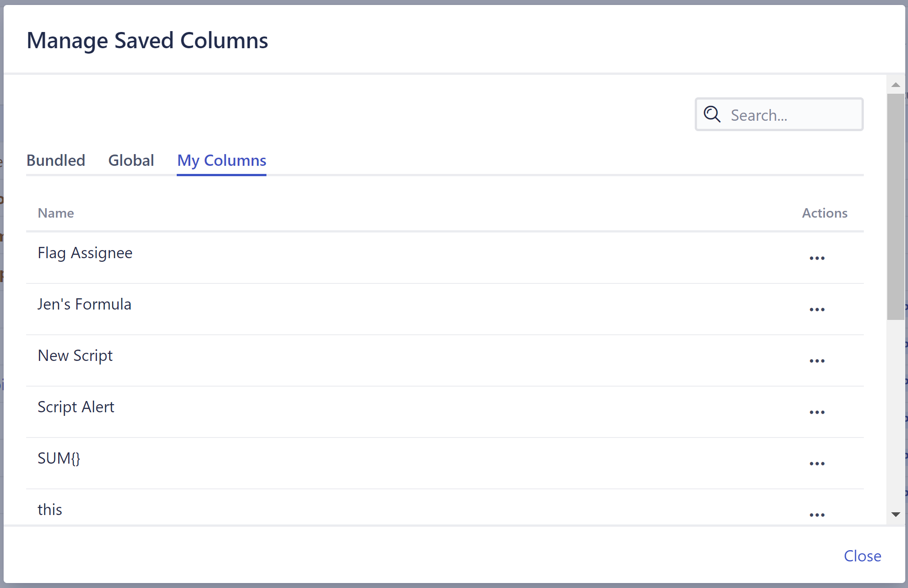Open actions menu for 'this' column
The height and width of the screenshot is (588, 908).
[x=816, y=515]
